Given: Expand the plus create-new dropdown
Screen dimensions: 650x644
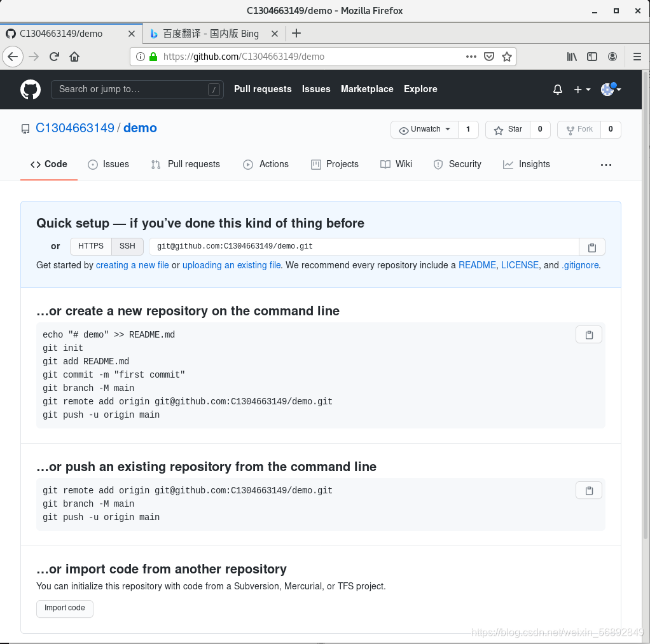Looking at the screenshot, I should tap(582, 90).
